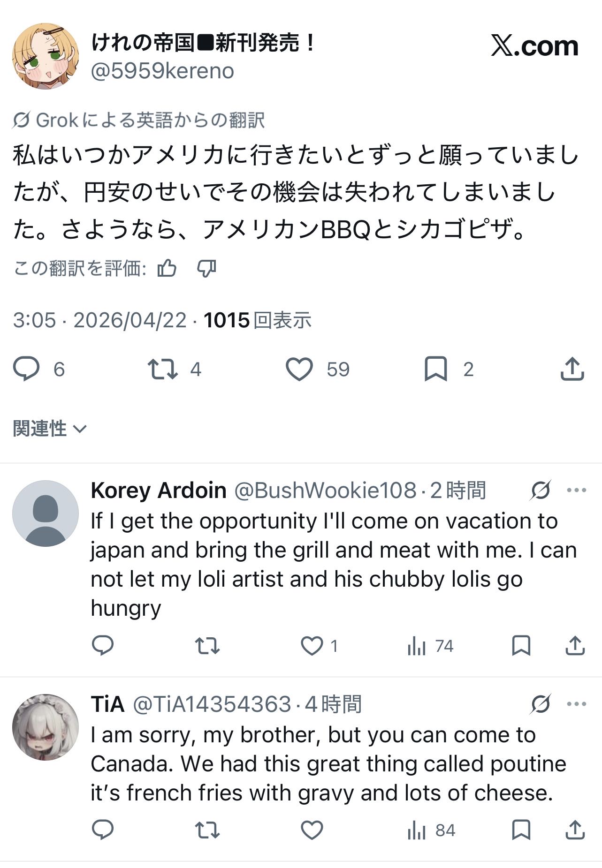Image resolution: width=602 pixels, height=868 pixels.
Task: Rate the translation thumbs up
Action: click(167, 269)
